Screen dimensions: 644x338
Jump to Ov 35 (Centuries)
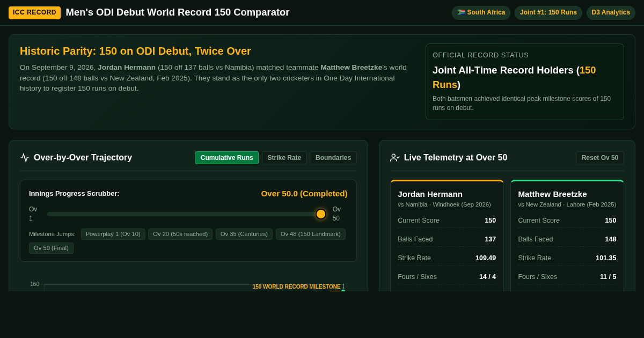pyautogui.click(x=244, y=234)
